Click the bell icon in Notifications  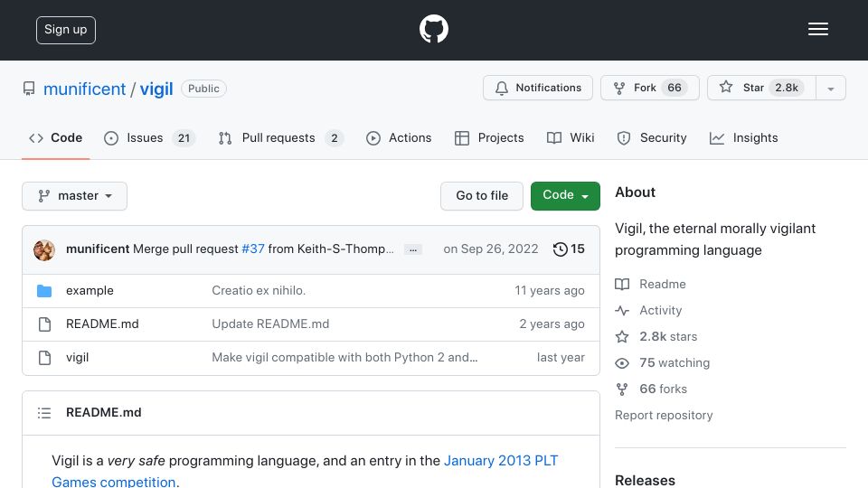(x=502, y=88)
